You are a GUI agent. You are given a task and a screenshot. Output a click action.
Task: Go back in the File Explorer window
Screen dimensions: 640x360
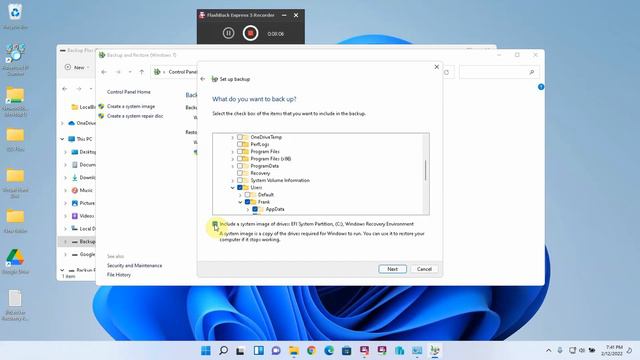[65, 89]
